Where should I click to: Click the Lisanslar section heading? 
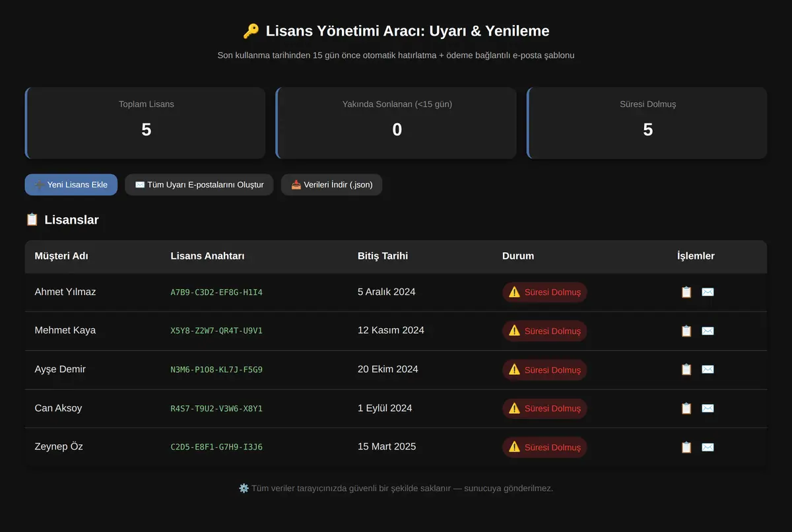click(x=62, y=220)
